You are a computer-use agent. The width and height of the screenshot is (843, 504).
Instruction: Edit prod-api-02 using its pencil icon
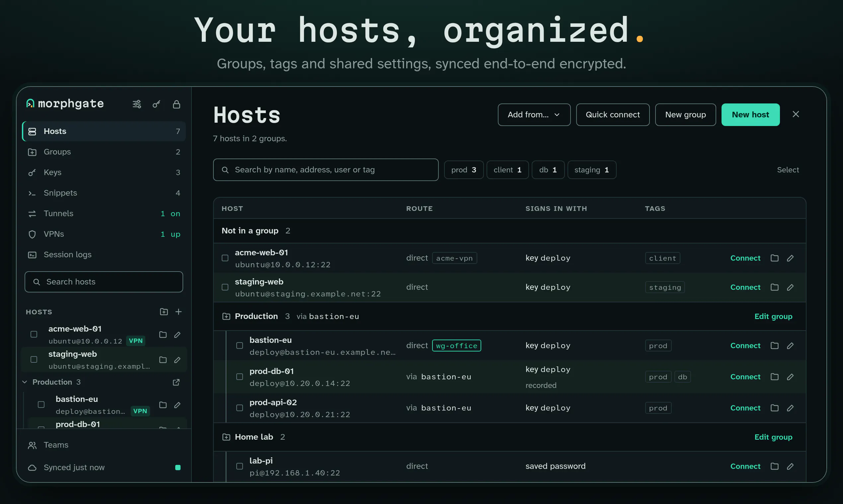pyautogui.click(x=790, y=408)
